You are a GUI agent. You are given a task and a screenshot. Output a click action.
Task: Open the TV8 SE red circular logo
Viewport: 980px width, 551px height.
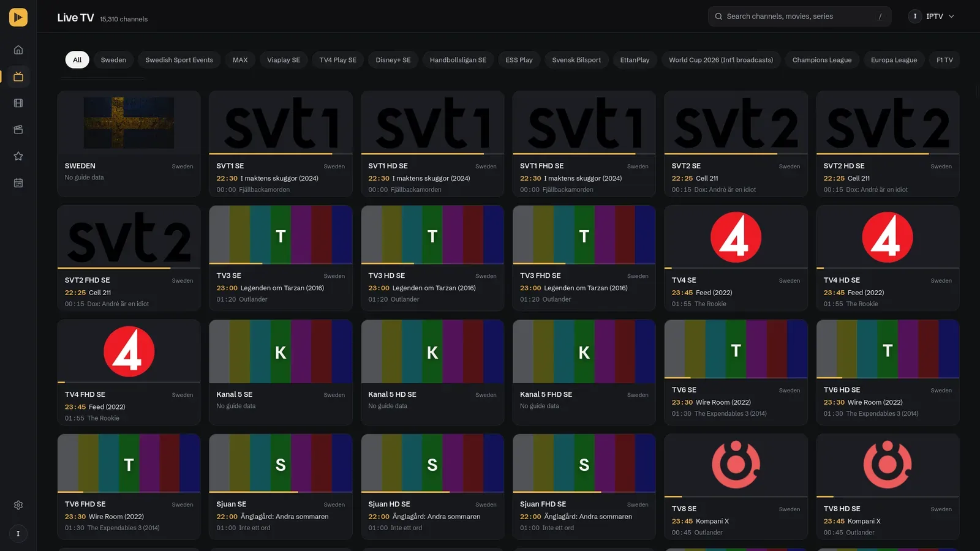point(736,464)
